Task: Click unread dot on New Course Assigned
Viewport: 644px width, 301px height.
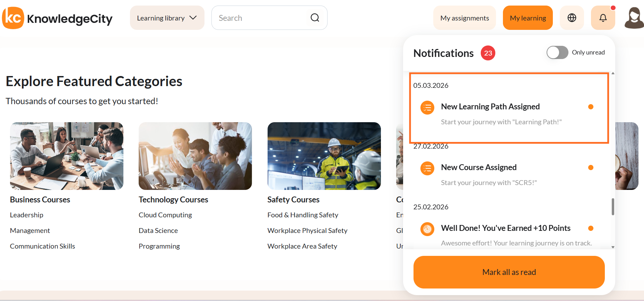Action: click(x=591, y=168)
